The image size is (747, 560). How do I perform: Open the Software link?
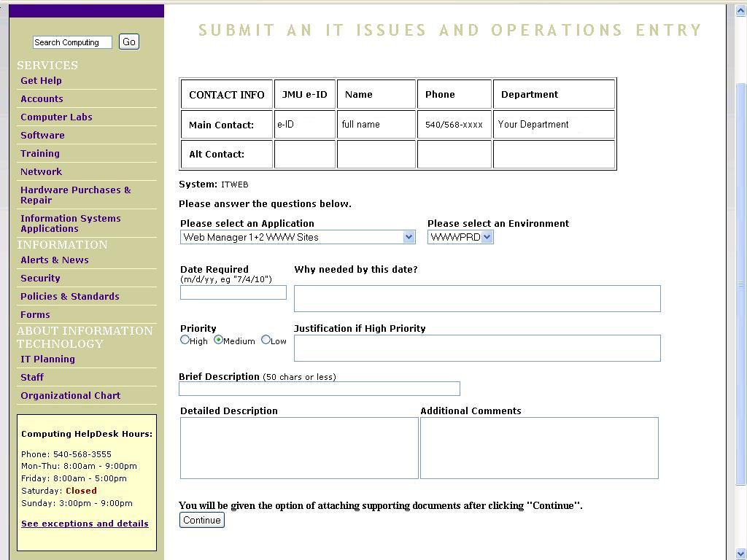point(42,135)
